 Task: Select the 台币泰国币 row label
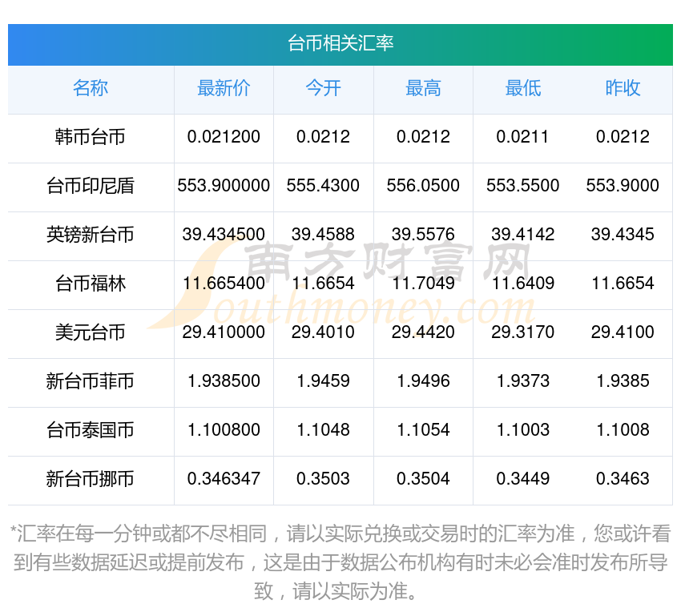pos(91,430)
